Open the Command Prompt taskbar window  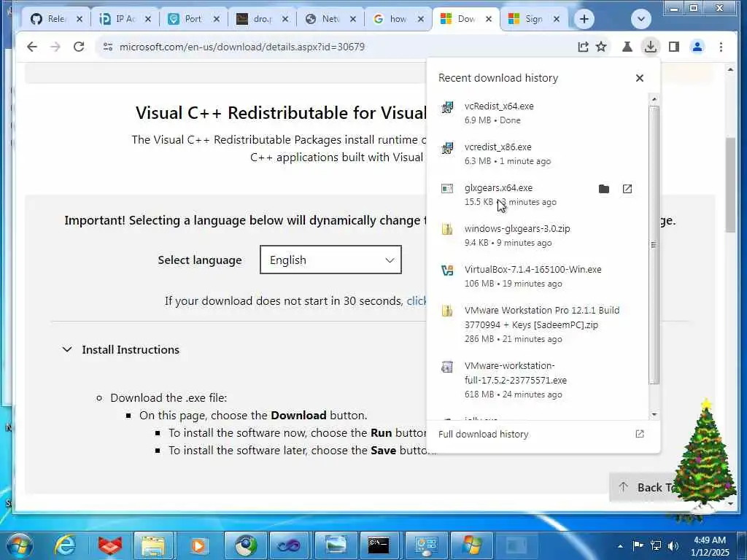[x=379, y=545]
